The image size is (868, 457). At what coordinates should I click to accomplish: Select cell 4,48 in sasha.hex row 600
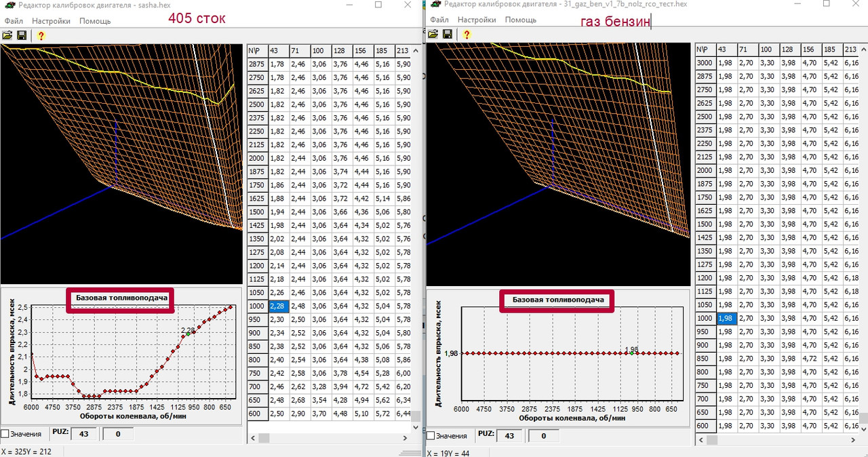tap(342, 414)
